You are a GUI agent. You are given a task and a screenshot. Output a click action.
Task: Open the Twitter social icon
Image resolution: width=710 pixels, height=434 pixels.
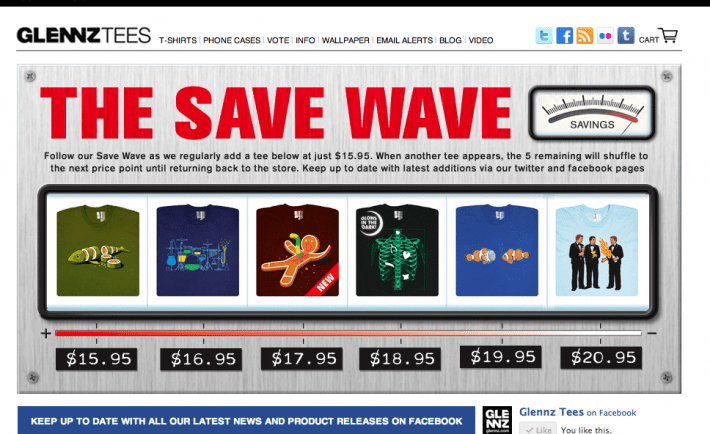point(543,36)
